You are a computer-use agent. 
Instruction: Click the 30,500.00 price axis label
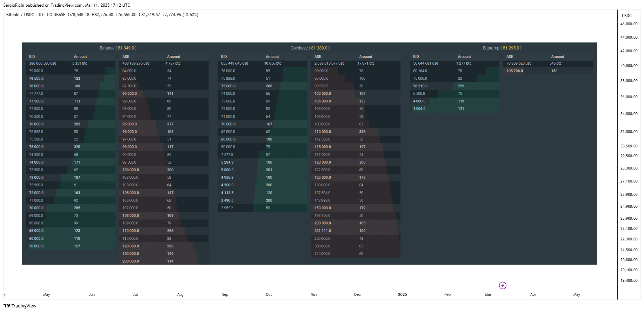(629, 146)
